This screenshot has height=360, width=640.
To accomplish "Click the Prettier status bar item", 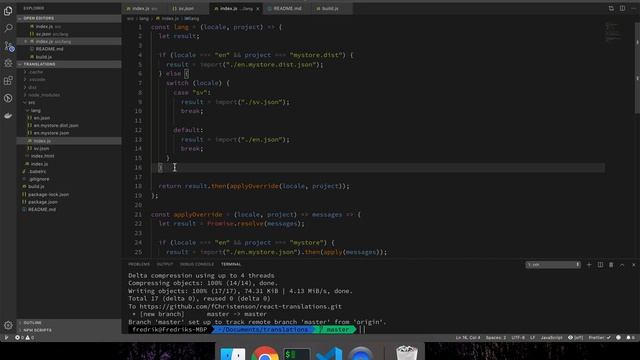I will pyautogui.click(x=599, y=338).
